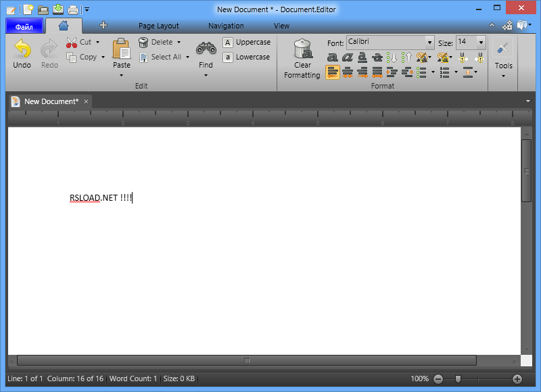The height and width of the screenshot is (392, 541).
Task: Click the horizontal scrollbar thumb
Action: coord(247,361)
